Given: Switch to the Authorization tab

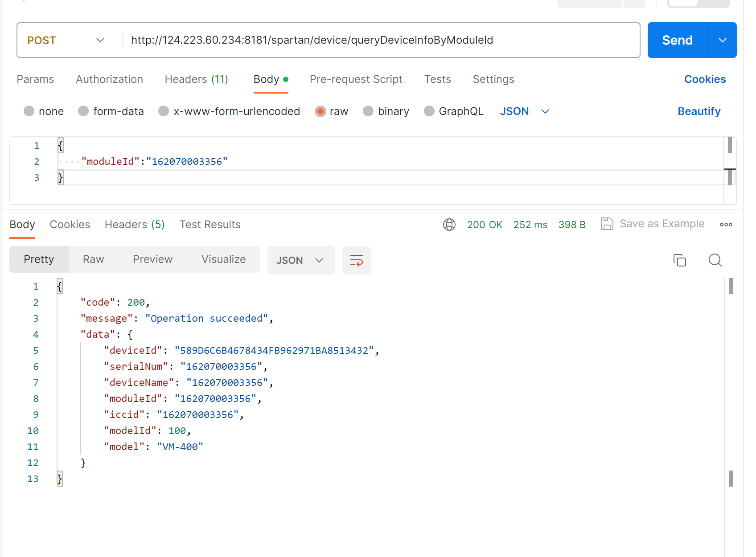Looking at the screenshot, I should [109, 79].
